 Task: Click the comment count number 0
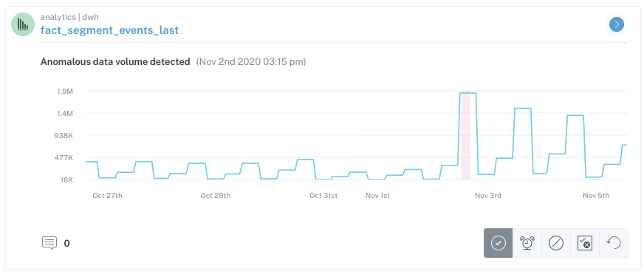pyautogui.click(x=67, y=243)
